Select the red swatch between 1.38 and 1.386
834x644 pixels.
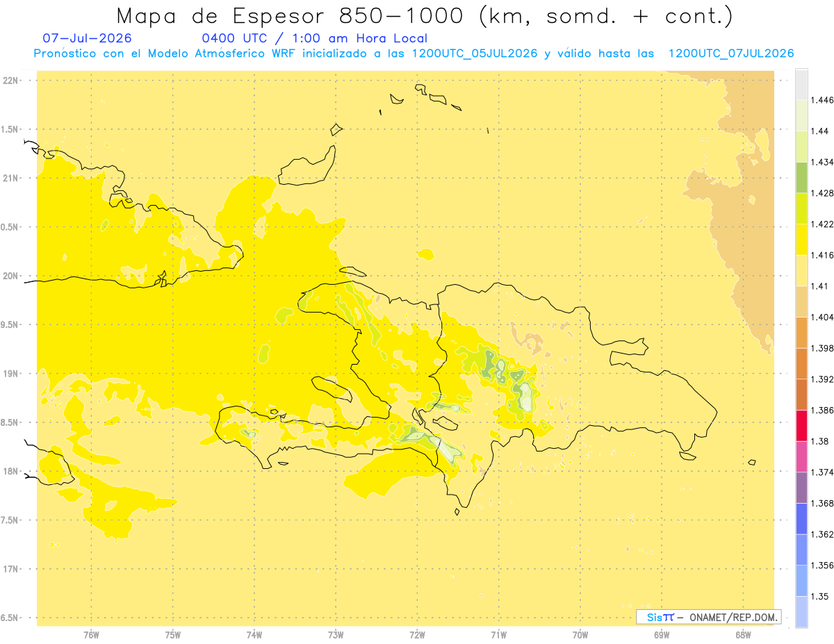point(801,425)
